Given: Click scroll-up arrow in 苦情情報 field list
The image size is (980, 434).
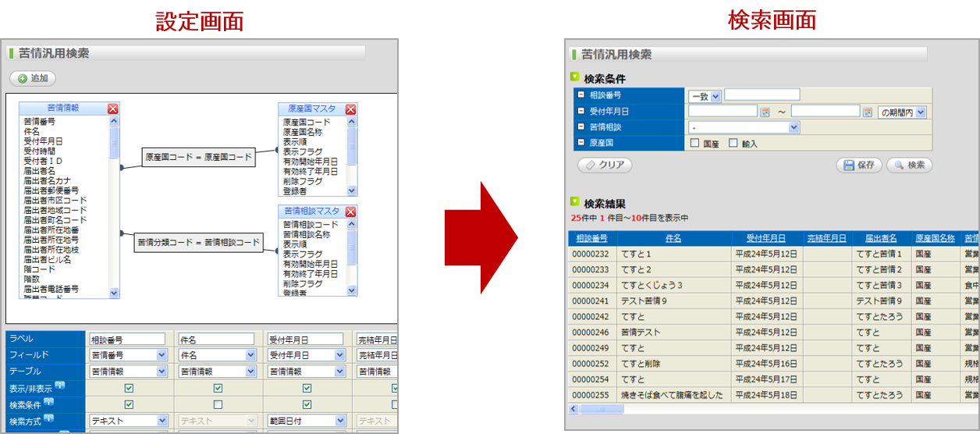Looking at the screenshot, I should (114, 122).
